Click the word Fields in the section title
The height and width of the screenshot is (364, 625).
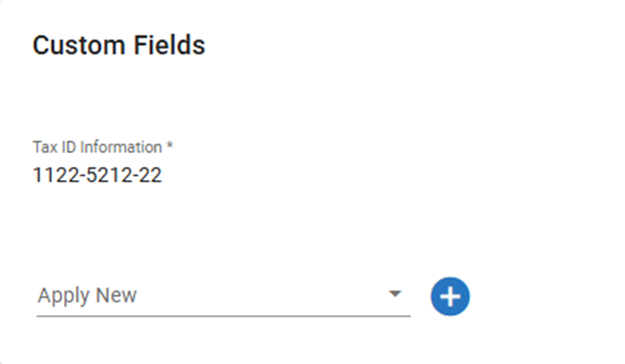[x=170, y=45]
